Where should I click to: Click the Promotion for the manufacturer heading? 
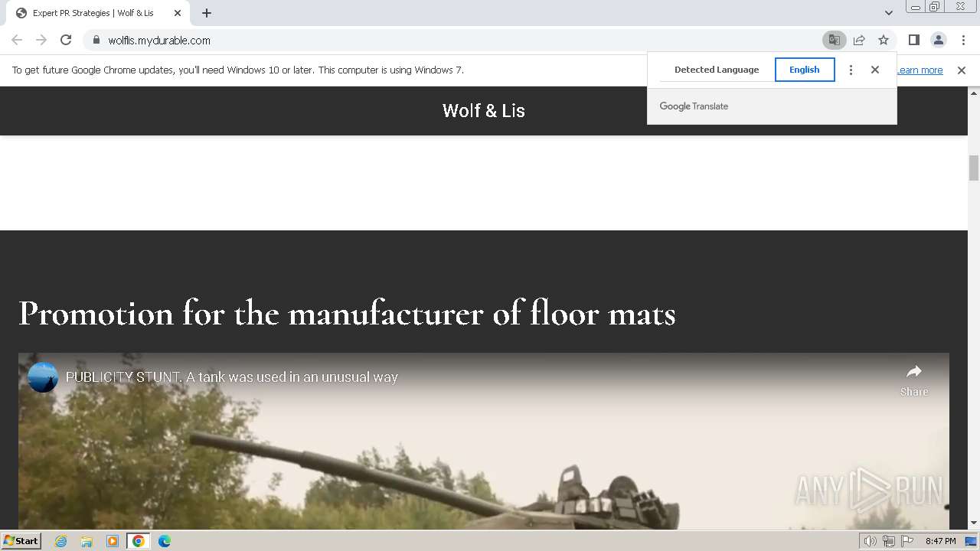[347, 314]
